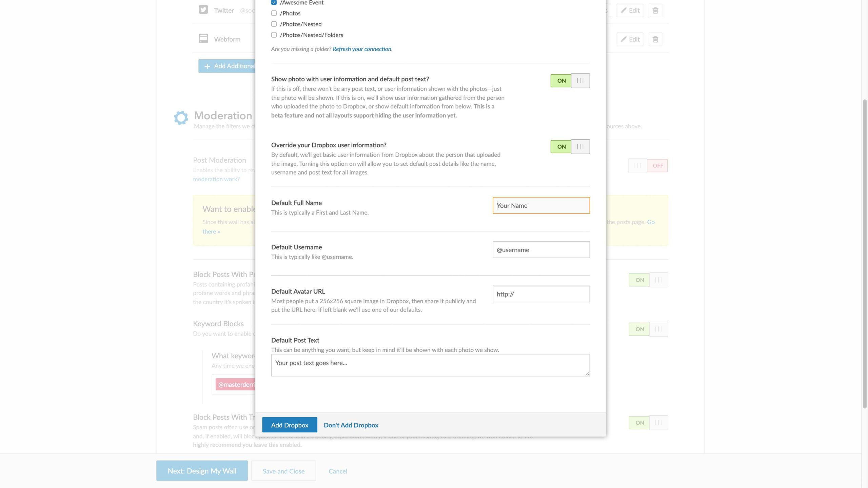Click the Delete icon for Twitter source
Image resolution: width=868 pixels, height=488 pixels.
[x=656, y=10]
